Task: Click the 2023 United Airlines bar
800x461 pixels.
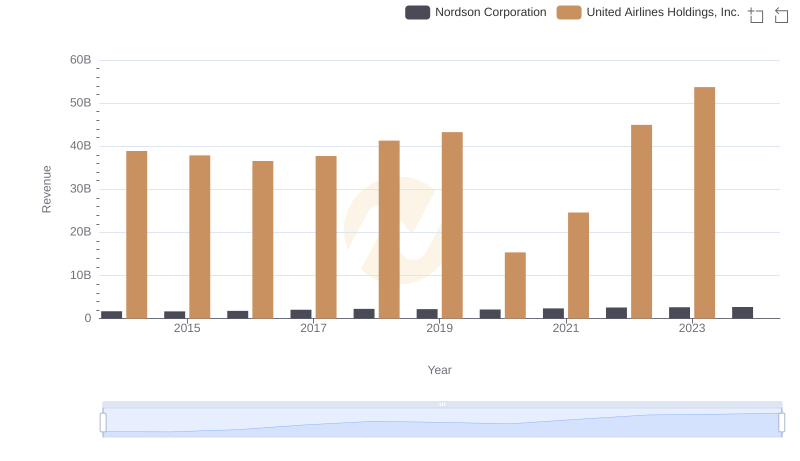Action: (x=704, y=203)
